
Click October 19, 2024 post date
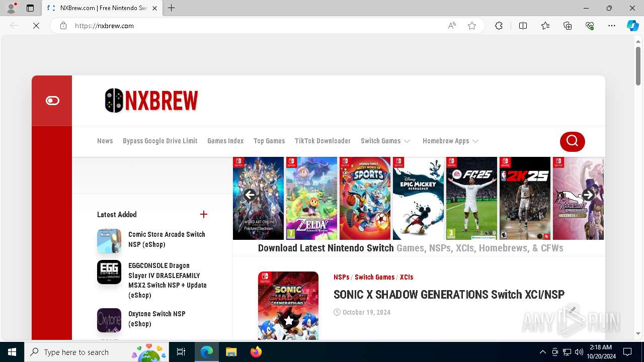point(366,312)
